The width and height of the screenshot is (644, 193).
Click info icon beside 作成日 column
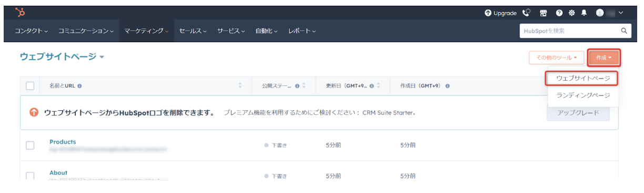pos(448,86)
